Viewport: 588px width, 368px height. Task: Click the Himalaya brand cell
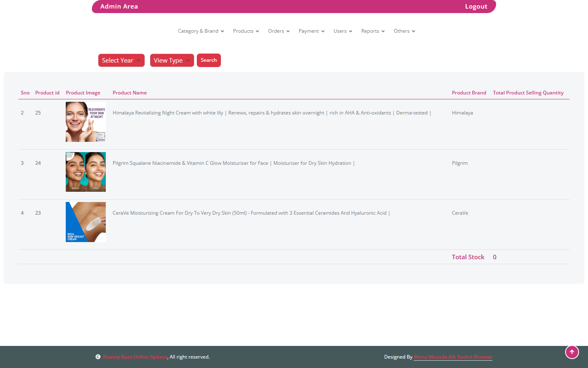462,113
